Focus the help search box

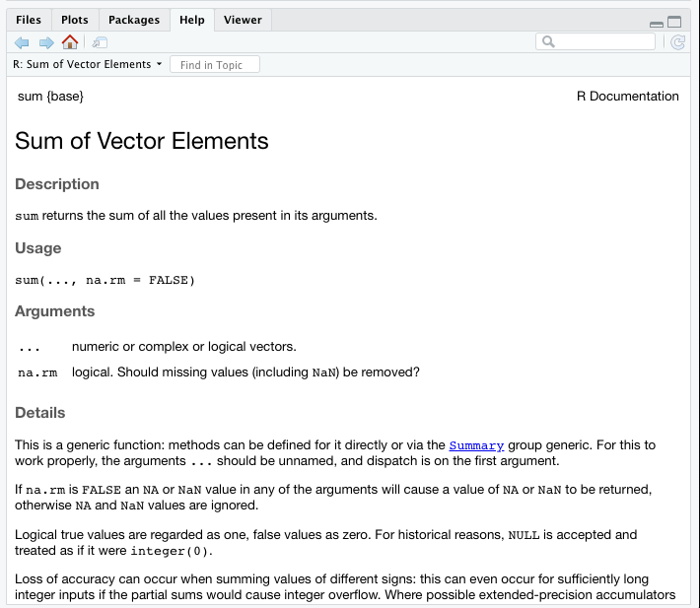point(603,41)
